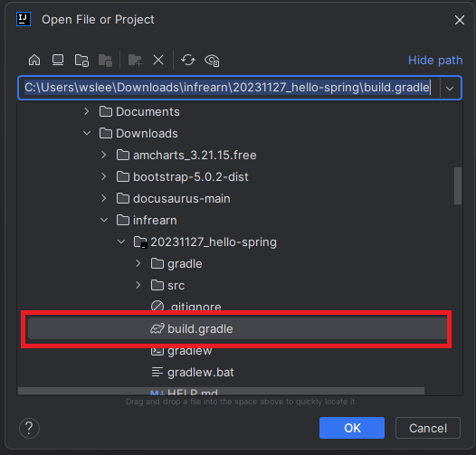
Task: Click the gradle folder icon
Action: (x=157, y=263)
